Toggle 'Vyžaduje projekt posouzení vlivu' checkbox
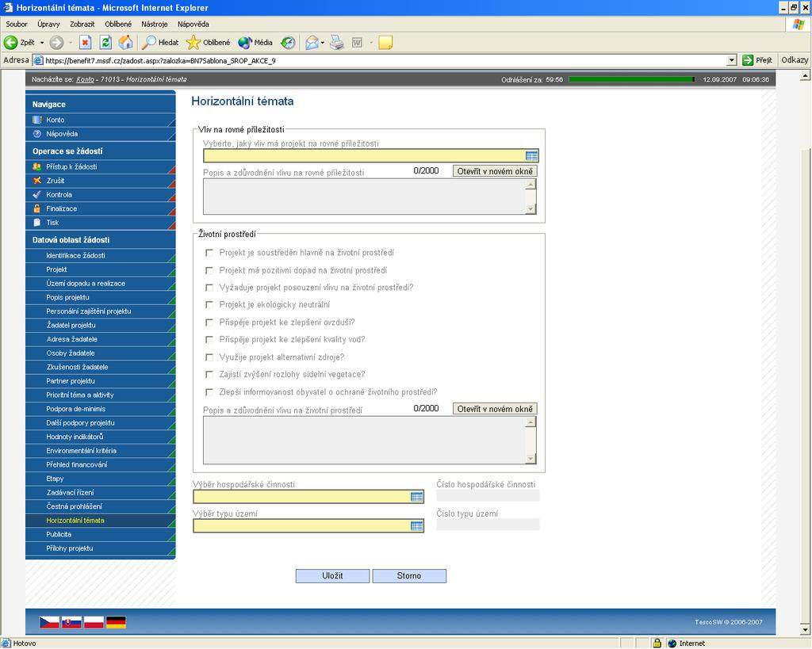Screen dimensions: 812x649 click(x=209, y=288)
